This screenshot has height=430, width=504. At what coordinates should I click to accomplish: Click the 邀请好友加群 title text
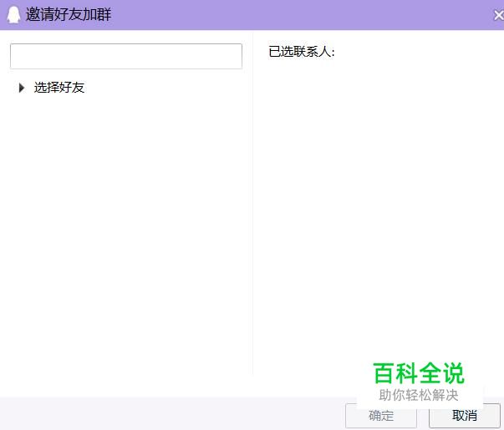click(69, 15)
